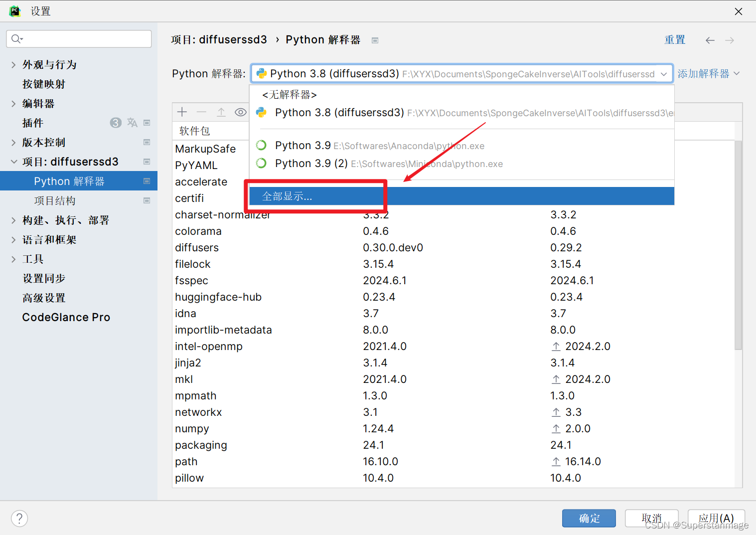Select the filelock package row
This screenshot has height=535, width=756.
(454, 264)
